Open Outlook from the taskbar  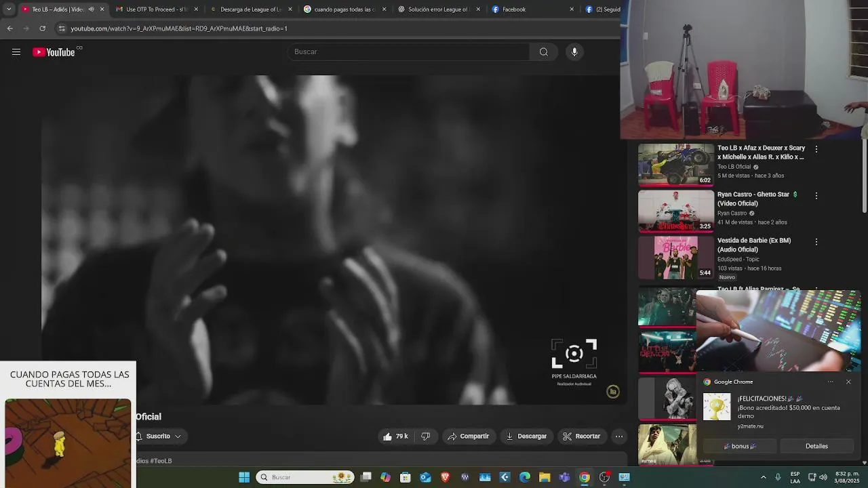[x=425, y=477]
